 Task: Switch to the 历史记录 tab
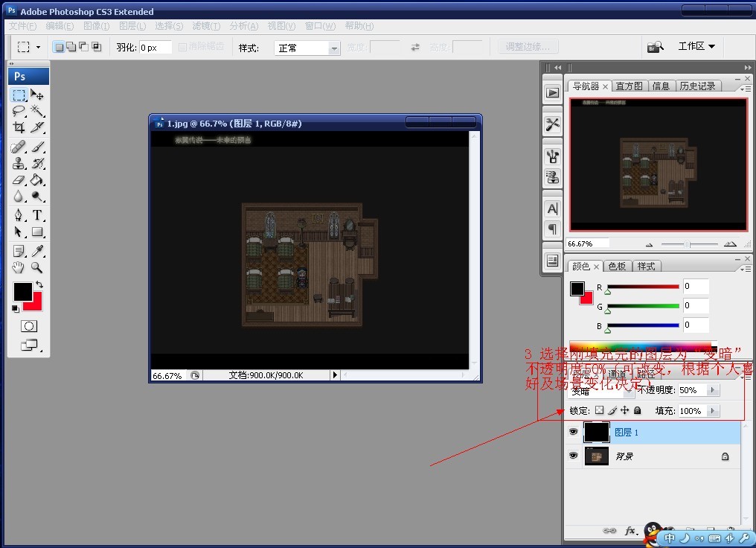[698, 86]
